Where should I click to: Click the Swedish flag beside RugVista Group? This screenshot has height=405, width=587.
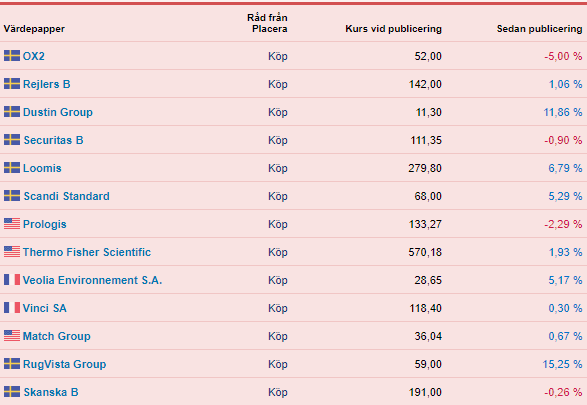pyautogui.click(x=12, y=364)
